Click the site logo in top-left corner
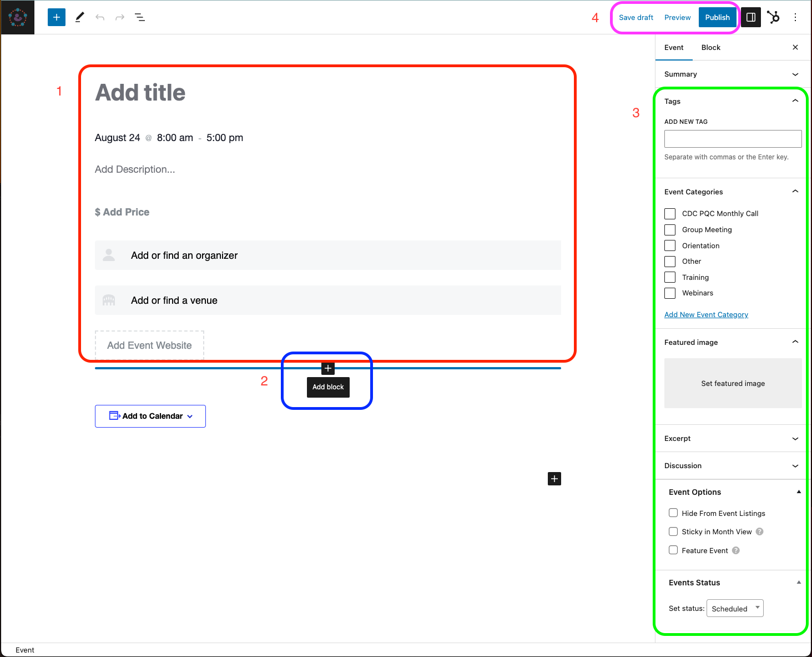812x657 pixels. (18, 17)
